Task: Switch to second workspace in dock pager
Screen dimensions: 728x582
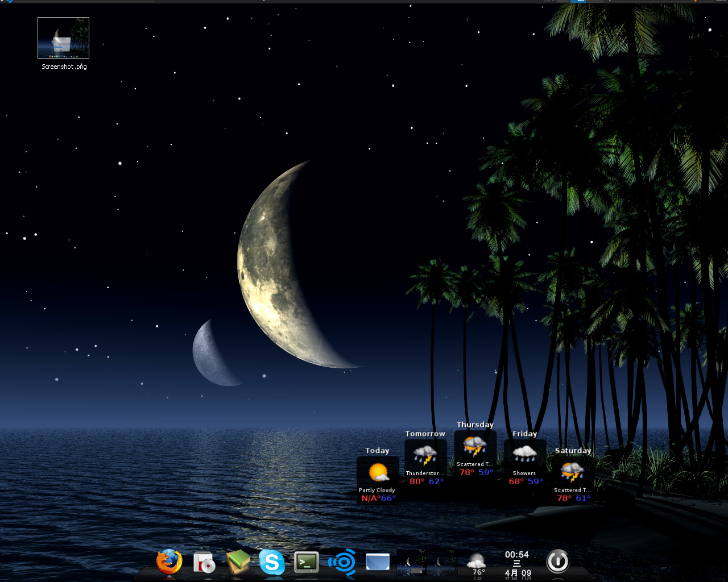Action: pyautogui.click(x=442, y=562)
